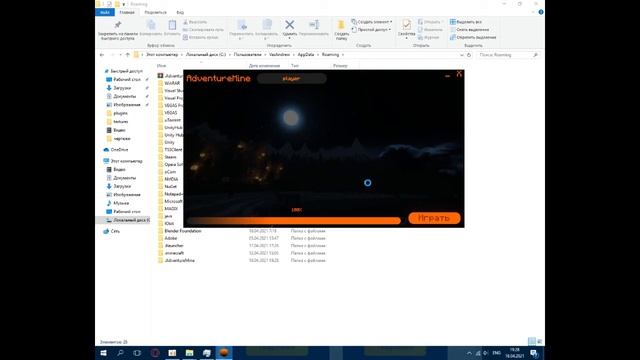Select the WinRAR folder row
This screenshot has height=360, width=640.
click(172, 83)
